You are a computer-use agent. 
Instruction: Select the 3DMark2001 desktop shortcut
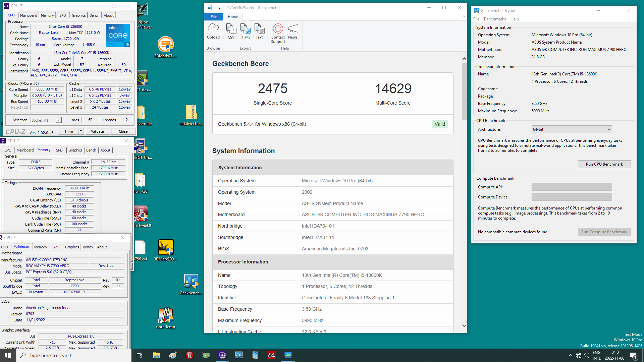(x=165, y=250)
